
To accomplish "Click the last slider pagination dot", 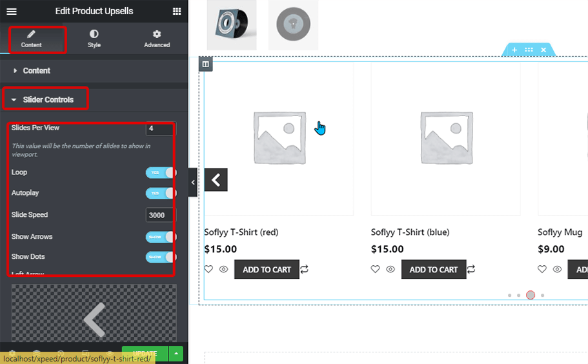I will tap(543, 296).
